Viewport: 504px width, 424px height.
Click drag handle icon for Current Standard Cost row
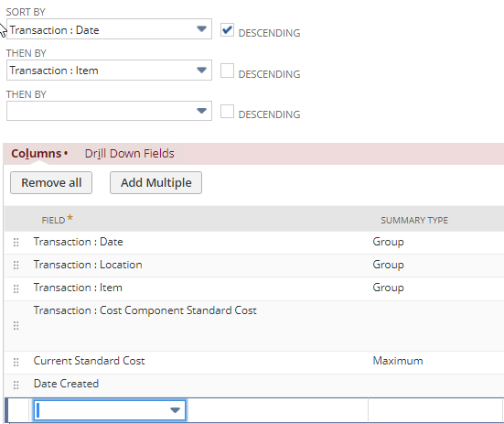pyautogui.click(x=16, y=362)
